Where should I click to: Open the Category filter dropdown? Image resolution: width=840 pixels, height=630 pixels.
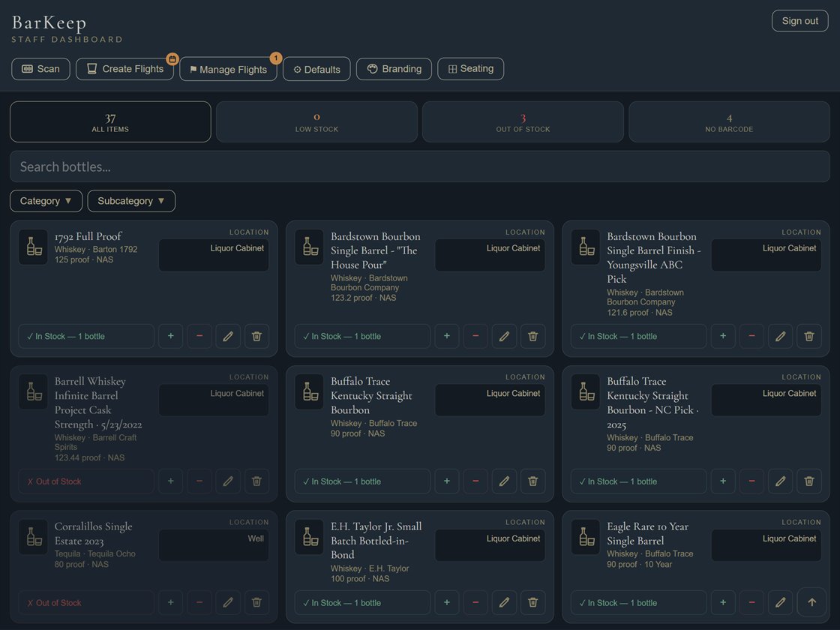pyautogui.click(x=46, y=201)
